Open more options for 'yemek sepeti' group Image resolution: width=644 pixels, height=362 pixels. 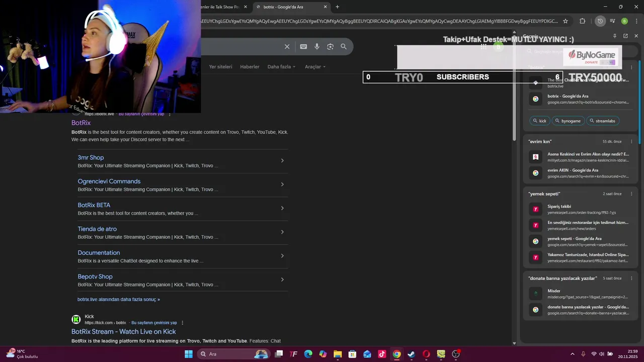[x=631, y=194]
